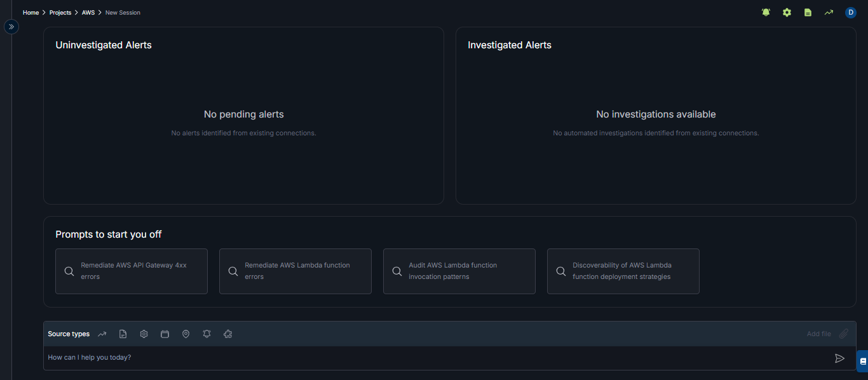
Task: Toggle the metrics trend source type
Action: (102, 334)
